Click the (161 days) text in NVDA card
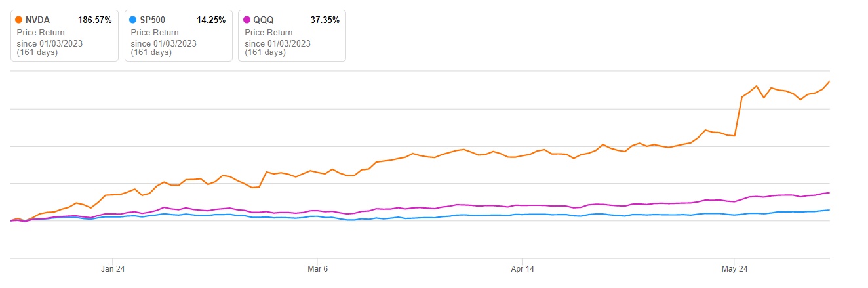Image resolution: width=868 pixels, height=288 pixels. tap(37, 52)
